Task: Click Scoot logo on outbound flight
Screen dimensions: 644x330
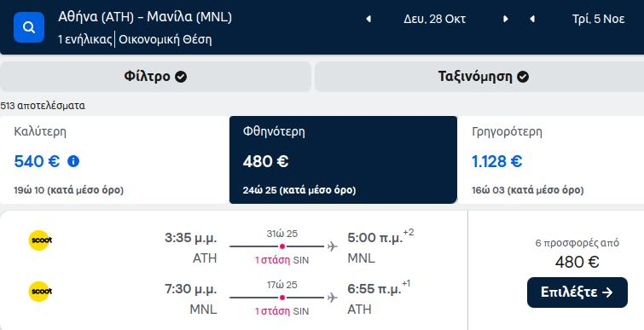Action: click(x=40, y=240)
